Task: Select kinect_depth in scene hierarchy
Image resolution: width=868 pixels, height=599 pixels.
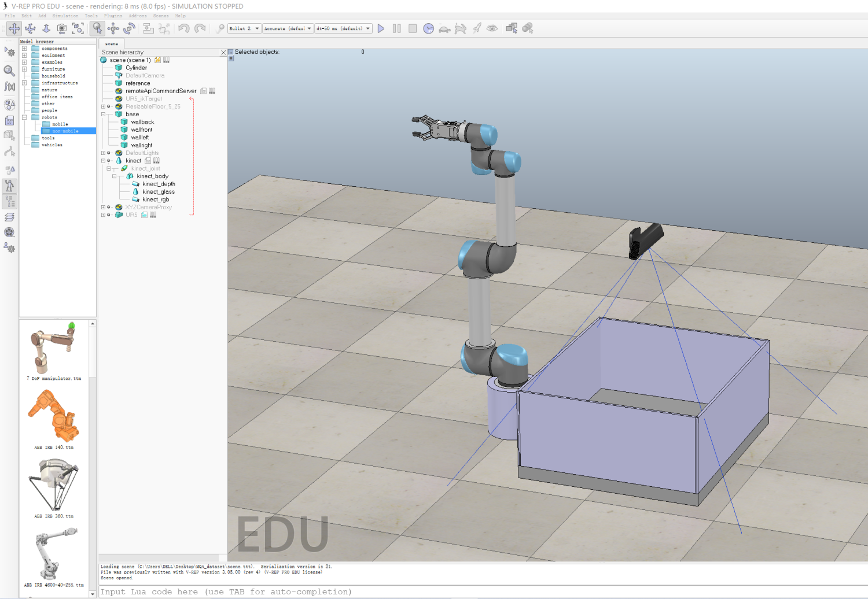Action: click(159, 184)
